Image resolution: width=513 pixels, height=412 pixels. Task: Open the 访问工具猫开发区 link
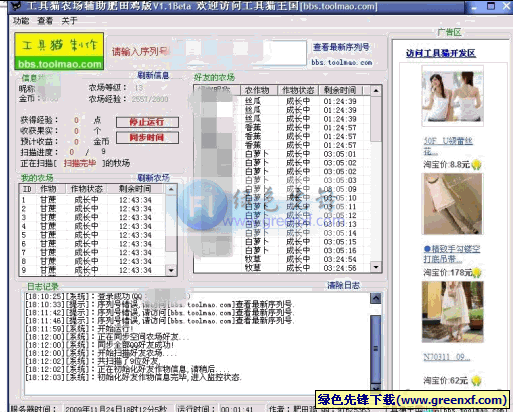pos(440,53)
